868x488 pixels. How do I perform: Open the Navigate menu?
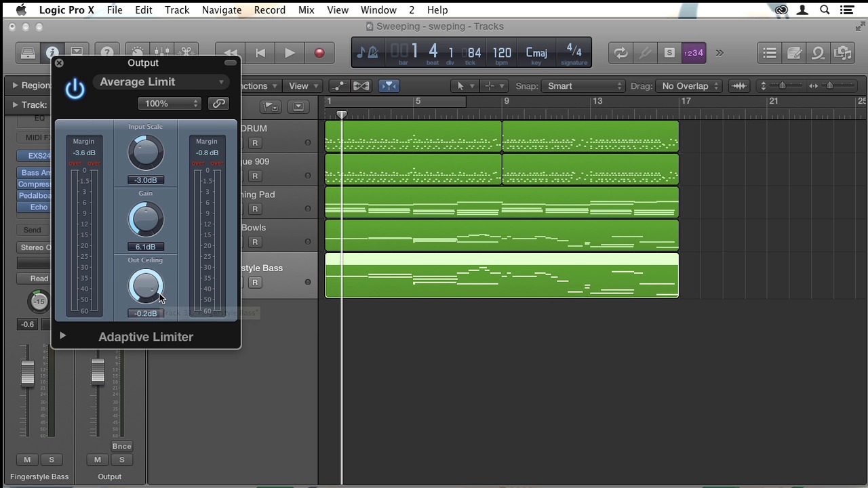tap(222, 10)
